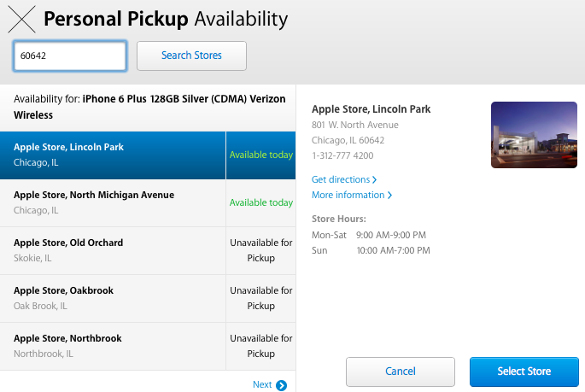Click Available today for Lincoln Park
585x392 pixels.
click(261, 155)
